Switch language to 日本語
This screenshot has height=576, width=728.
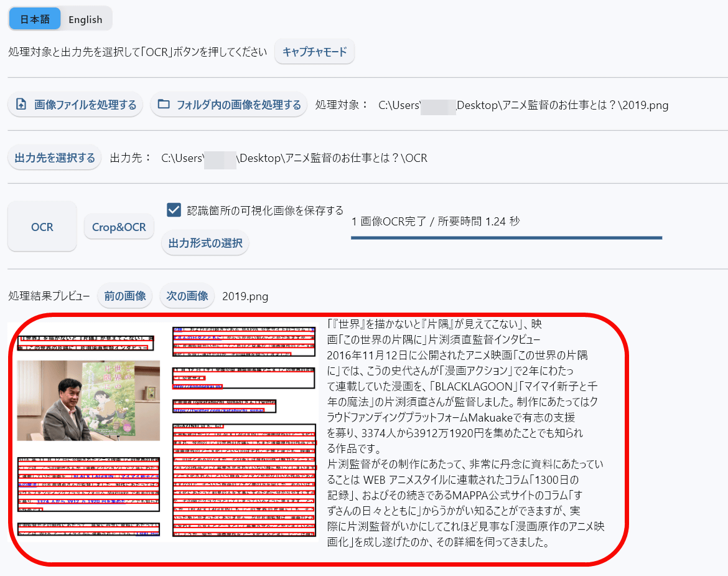point(35,19)
